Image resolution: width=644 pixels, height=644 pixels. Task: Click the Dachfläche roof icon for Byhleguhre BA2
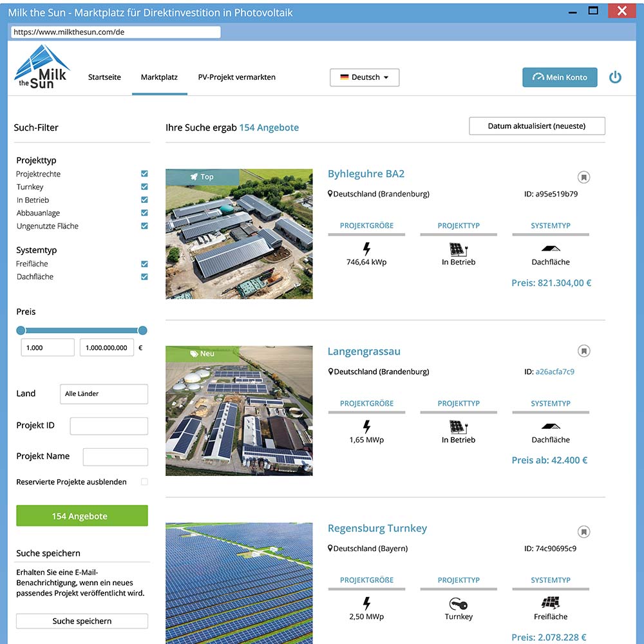[x=551, y=248]
